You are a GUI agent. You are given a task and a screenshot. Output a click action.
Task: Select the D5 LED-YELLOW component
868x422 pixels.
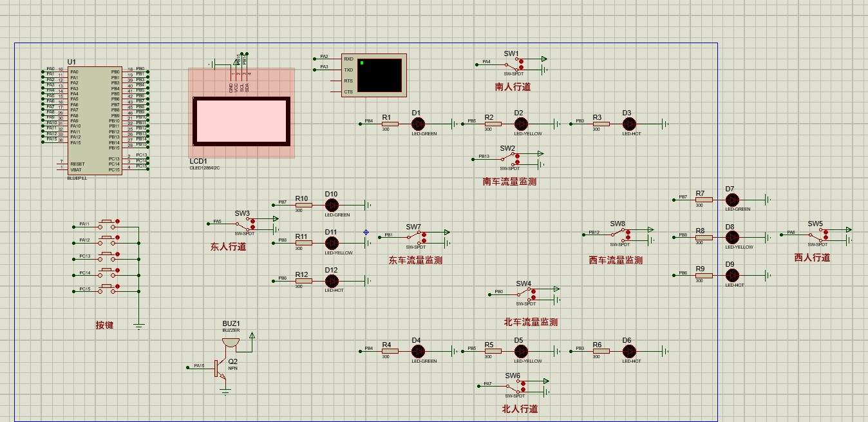coord(520,351)
